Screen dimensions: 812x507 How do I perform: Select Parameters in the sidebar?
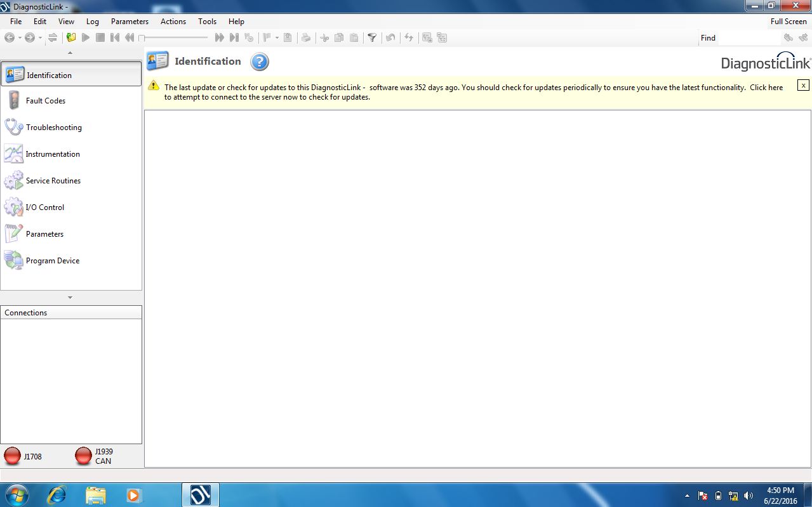71,234
